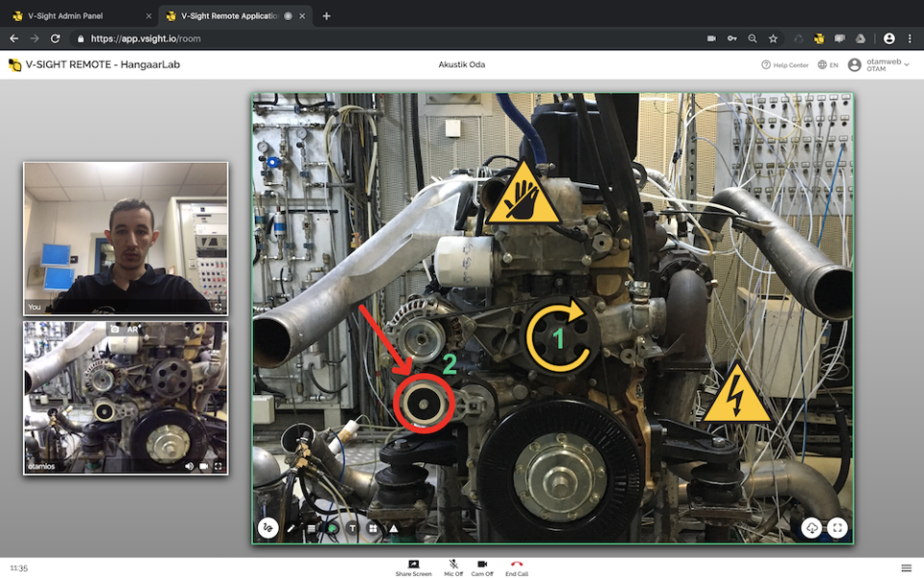Expand the main video to fullscreen

click(x=837, y=527)
